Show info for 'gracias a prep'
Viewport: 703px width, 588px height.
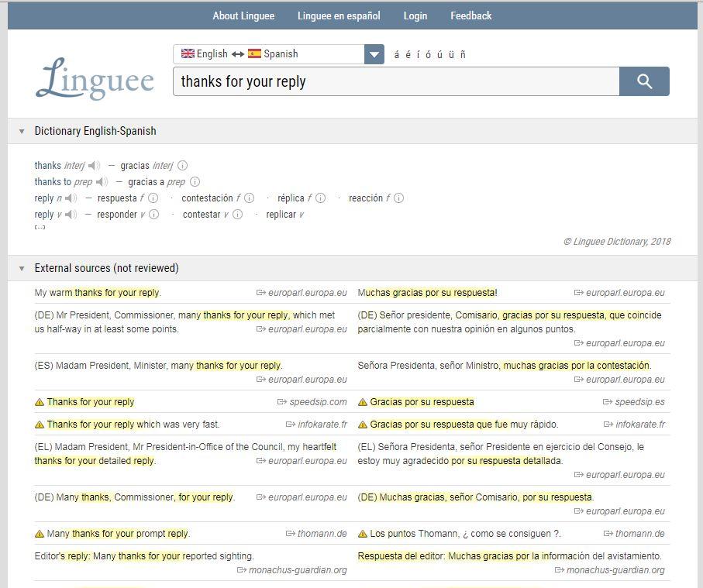coord(195,181)
